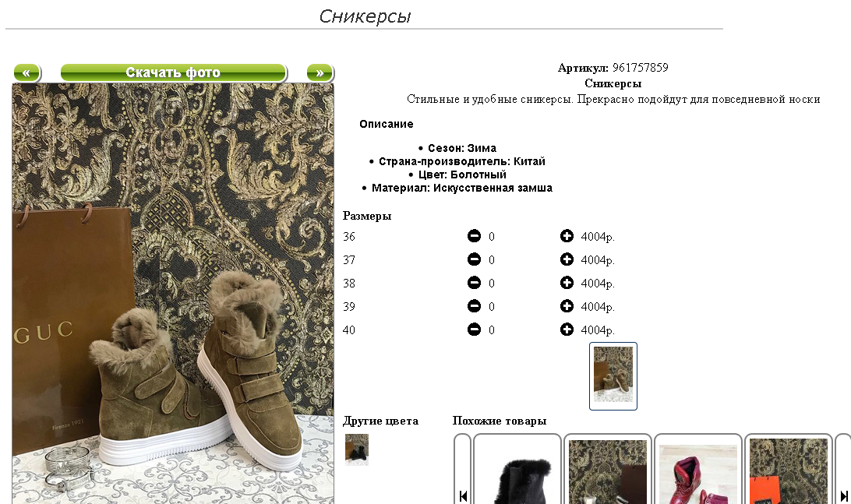Go to next photo with » button
This screenshot has width=851, height=504.
[320, 72]
